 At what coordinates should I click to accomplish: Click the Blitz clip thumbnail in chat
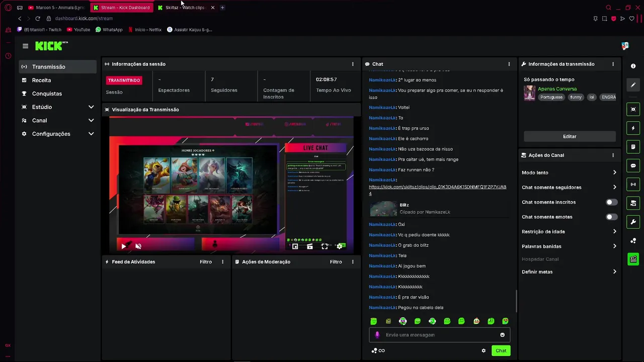tap(383, 209)
